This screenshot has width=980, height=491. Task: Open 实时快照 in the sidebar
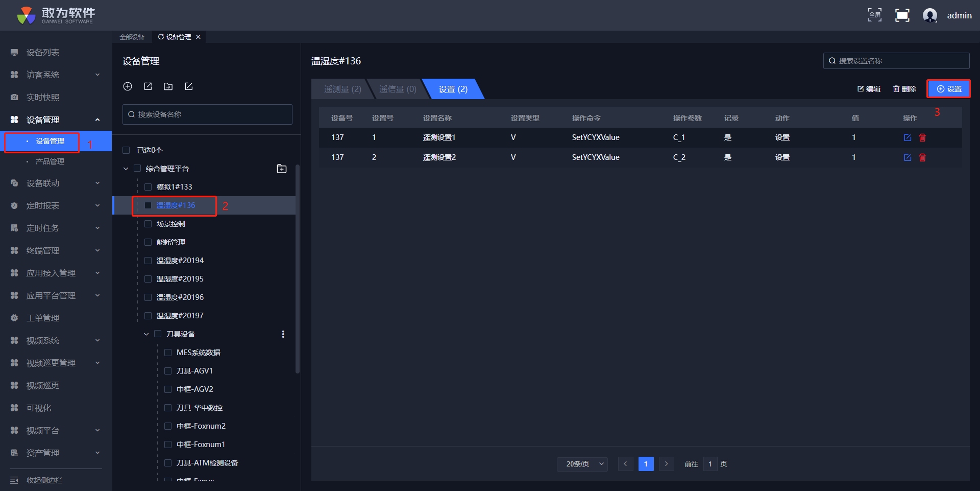click(x=43, y=98)
